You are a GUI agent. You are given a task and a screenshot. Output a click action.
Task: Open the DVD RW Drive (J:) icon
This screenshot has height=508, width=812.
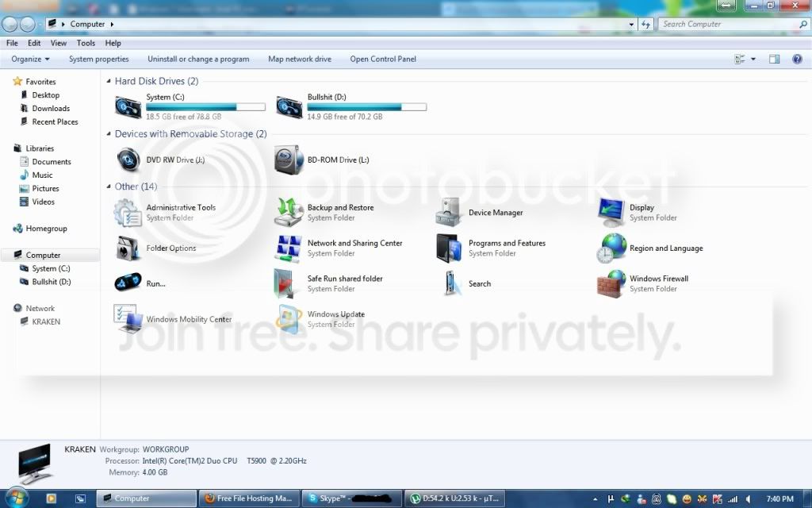tap(128, 160)
